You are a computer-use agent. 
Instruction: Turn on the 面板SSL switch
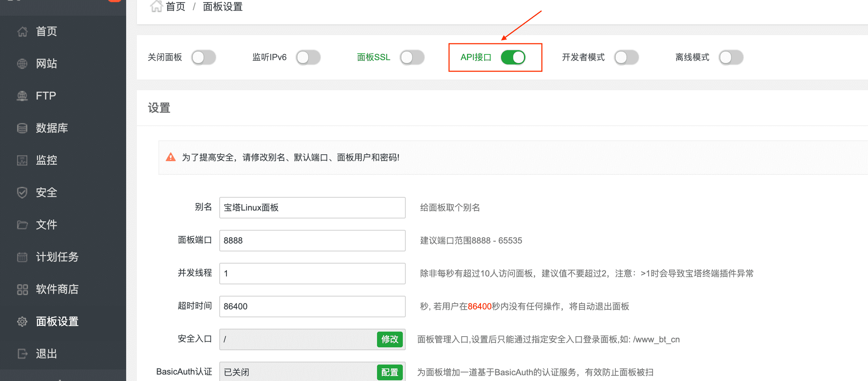point(412,57)
